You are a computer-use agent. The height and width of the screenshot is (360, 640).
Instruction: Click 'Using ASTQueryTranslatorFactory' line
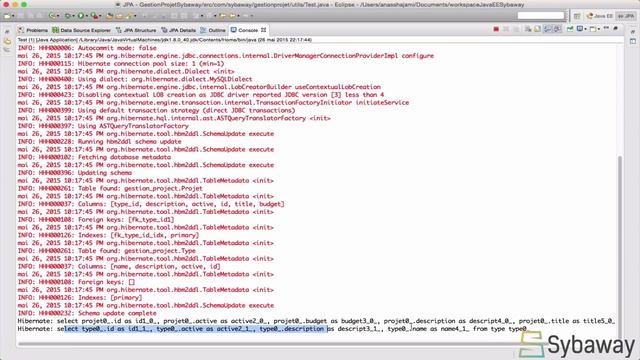133,126
